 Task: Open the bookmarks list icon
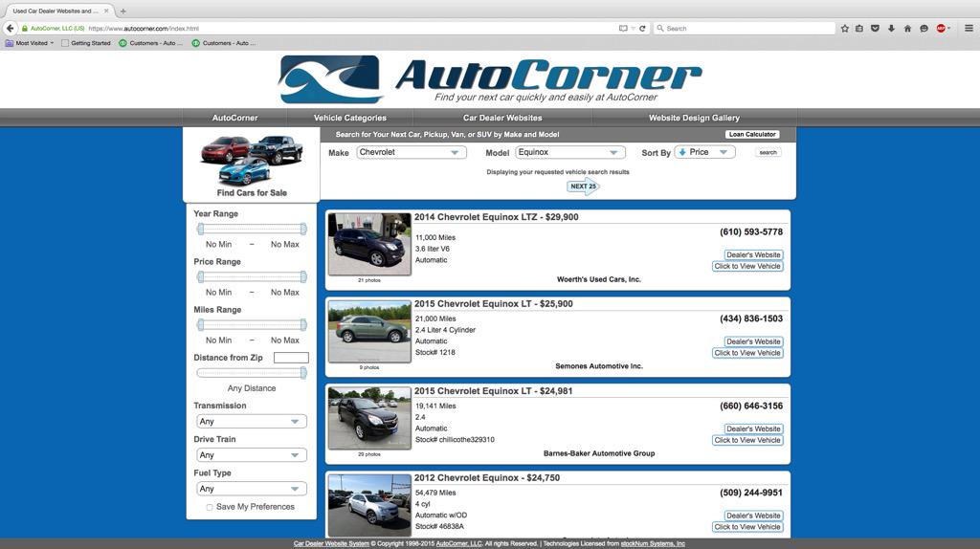(859, 28)
